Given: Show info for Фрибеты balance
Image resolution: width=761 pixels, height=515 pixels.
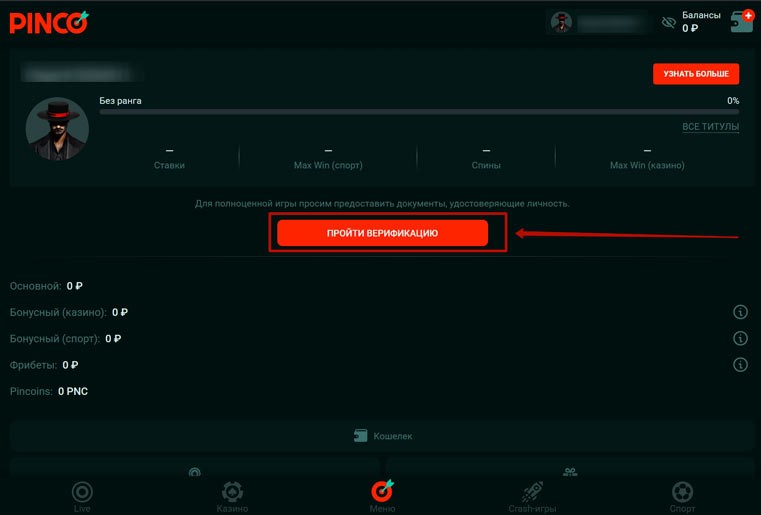Looking at the screenshot, I should (x=740, y=365).
